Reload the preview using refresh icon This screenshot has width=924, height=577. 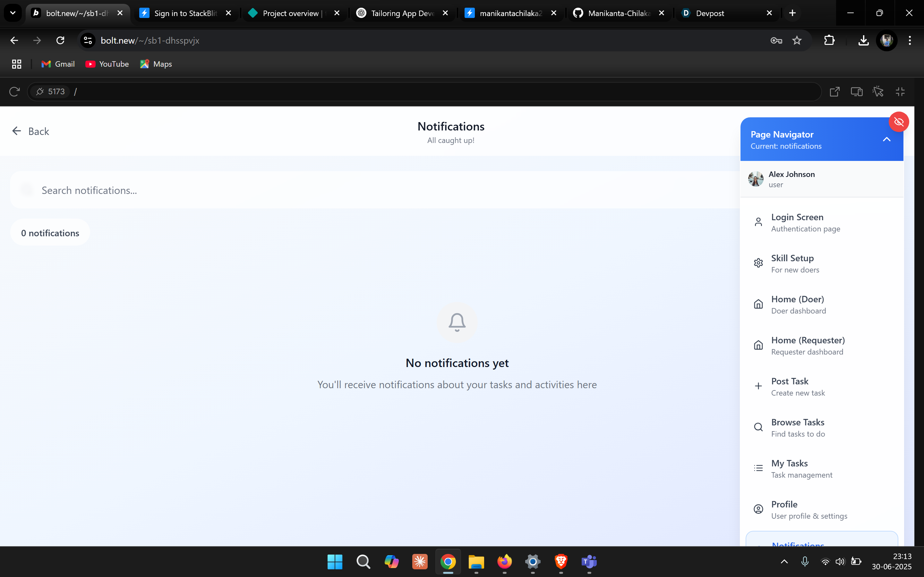click(x=14, y=92)
